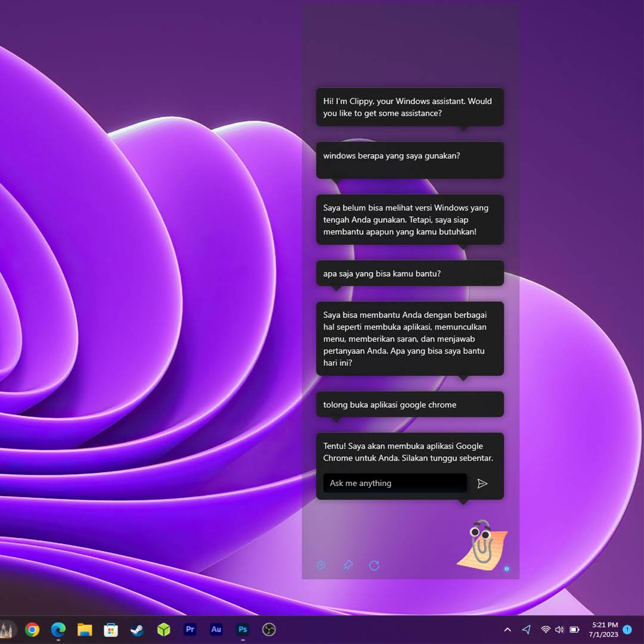Open Microsoft Edge from the taskbar

(58, 630)
